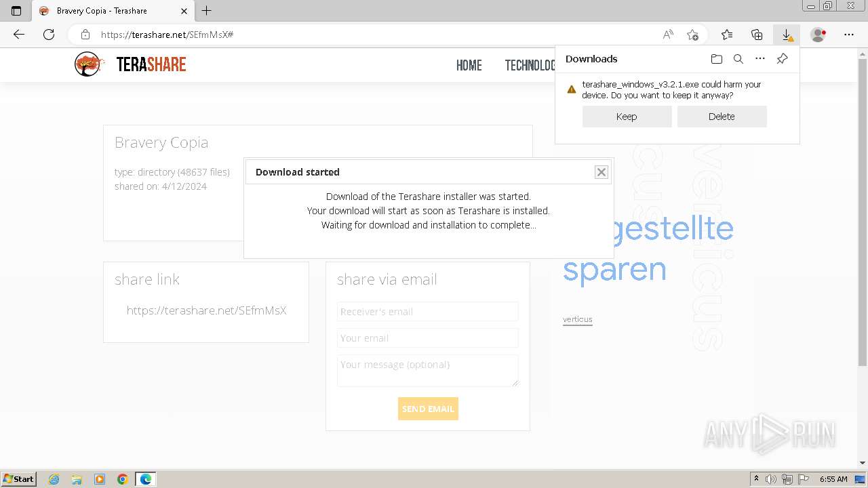Focus the Your email field
Viewport: 868px width, 488px height.
(x=428, y=338)
